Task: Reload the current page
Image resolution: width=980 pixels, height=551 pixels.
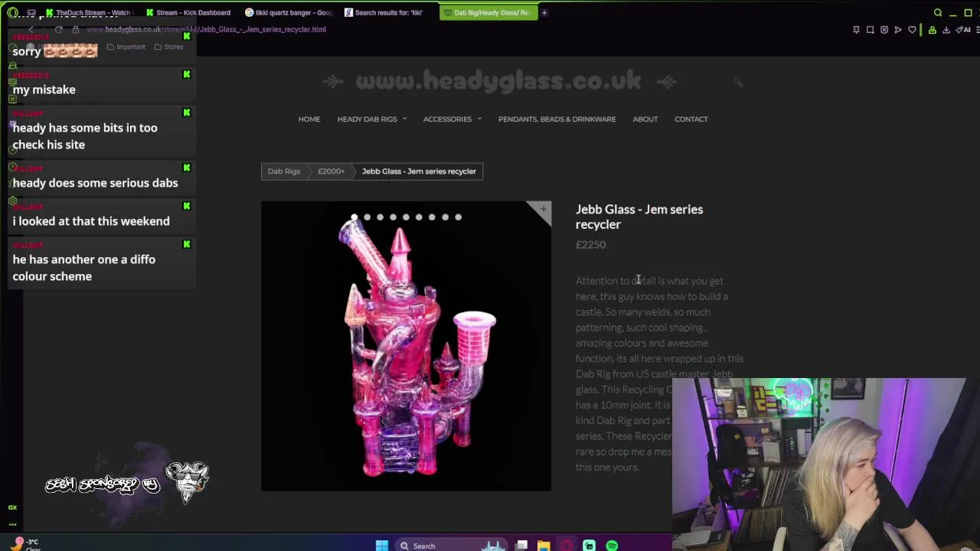Action: coord(58,29)
